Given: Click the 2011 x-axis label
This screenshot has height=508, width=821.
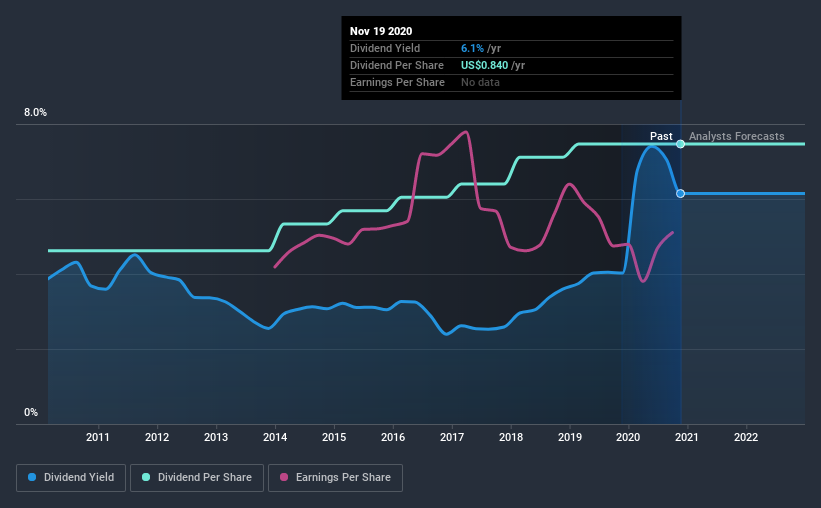Looking at the screenshot, I should click(x=98, y=437).
